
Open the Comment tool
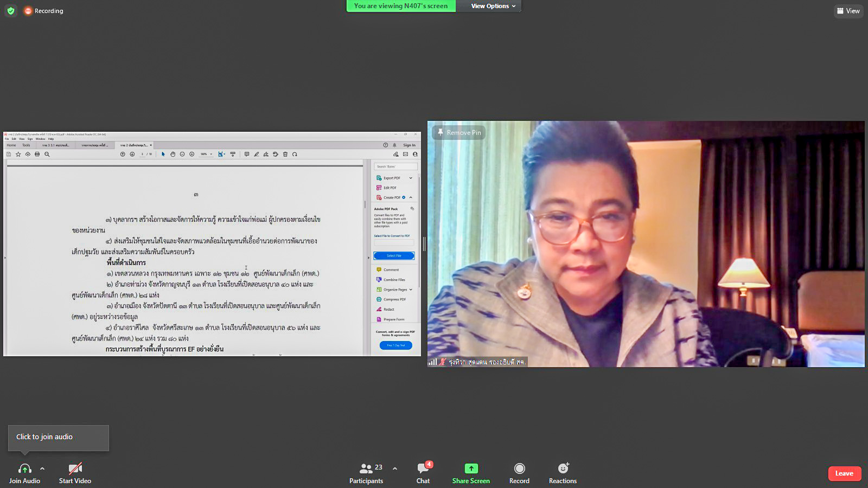pyautogui.click(x=387, y=269)
